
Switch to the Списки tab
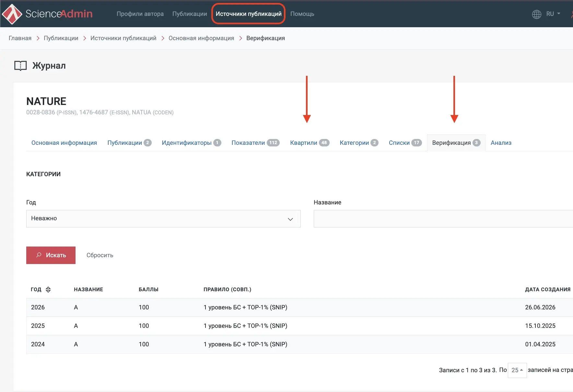(405, 143)
